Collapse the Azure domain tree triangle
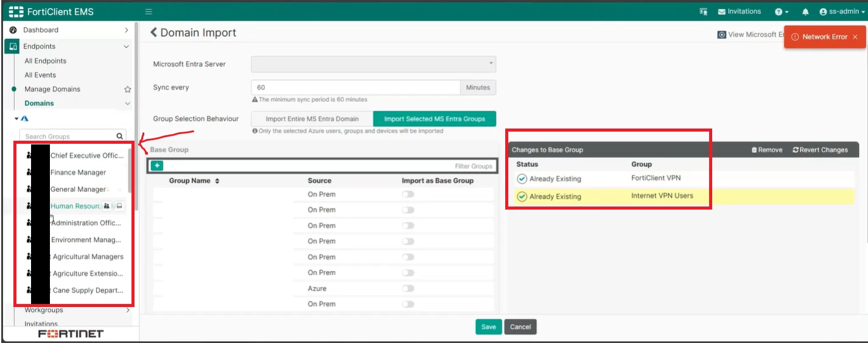The image size is (868, 343). (17, 118)
